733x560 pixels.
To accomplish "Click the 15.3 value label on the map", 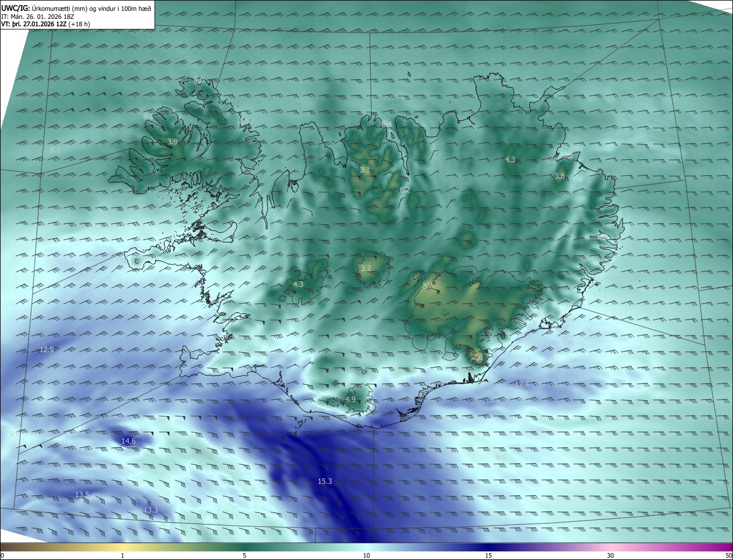I will pos(325,482).
